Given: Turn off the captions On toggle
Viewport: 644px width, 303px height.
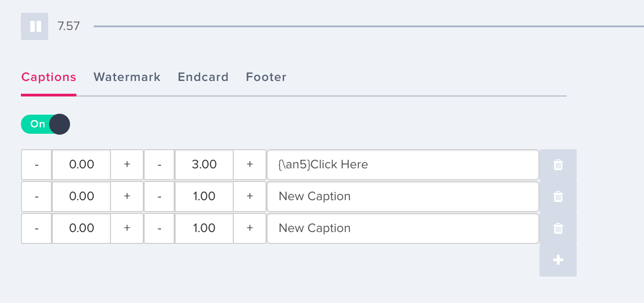Looking at the screenshot, I should 45,124.
